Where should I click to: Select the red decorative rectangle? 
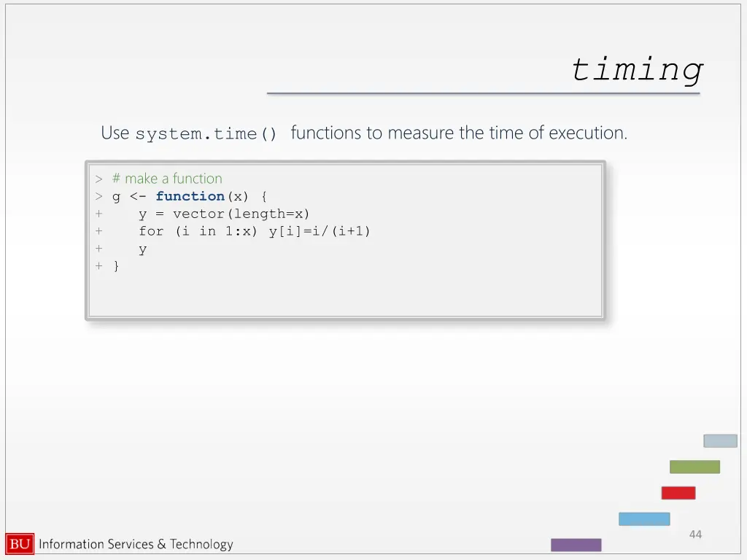point(678,493)
